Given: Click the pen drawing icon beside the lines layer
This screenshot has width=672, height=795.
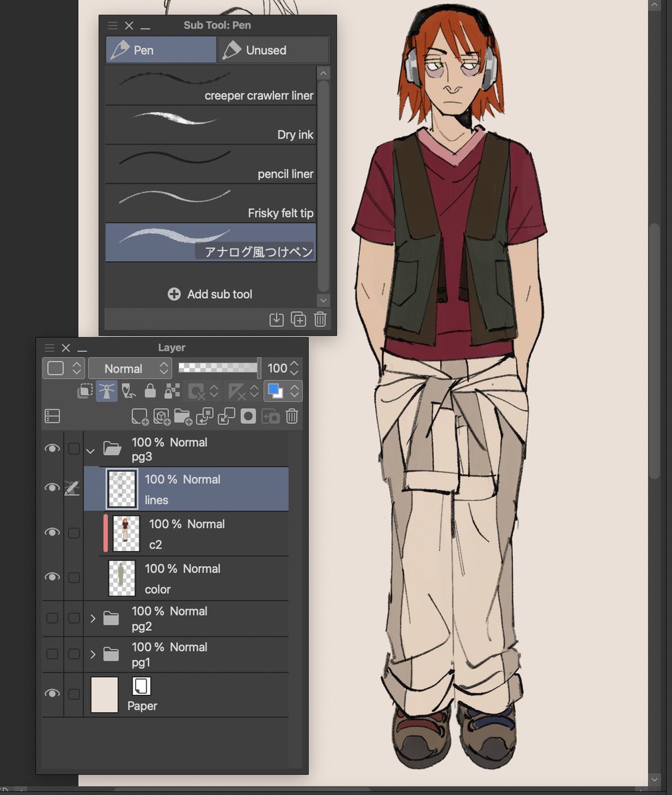Looking at the screenshot, I should (x=72, y=488).
